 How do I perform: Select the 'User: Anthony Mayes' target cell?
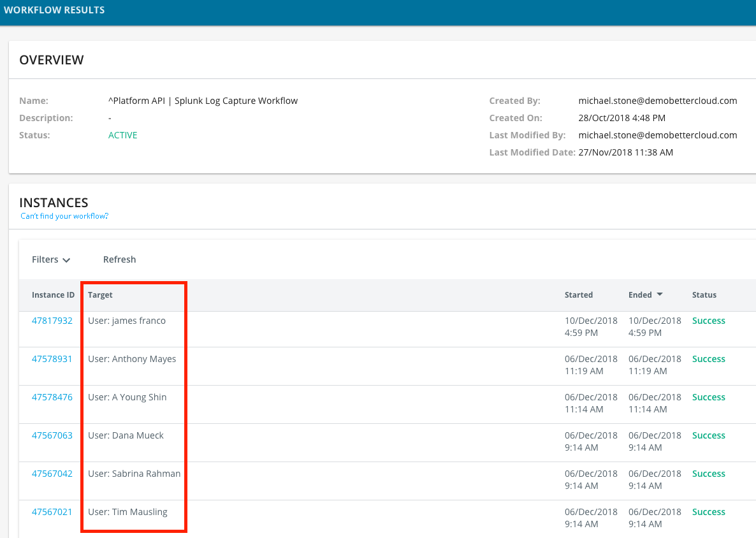(132, 359)
